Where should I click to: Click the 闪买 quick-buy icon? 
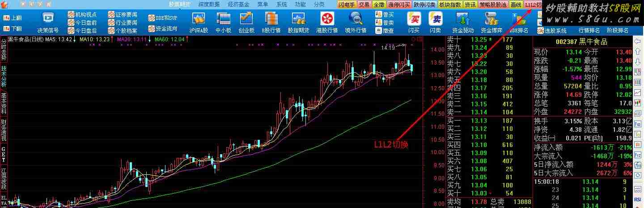414,18
